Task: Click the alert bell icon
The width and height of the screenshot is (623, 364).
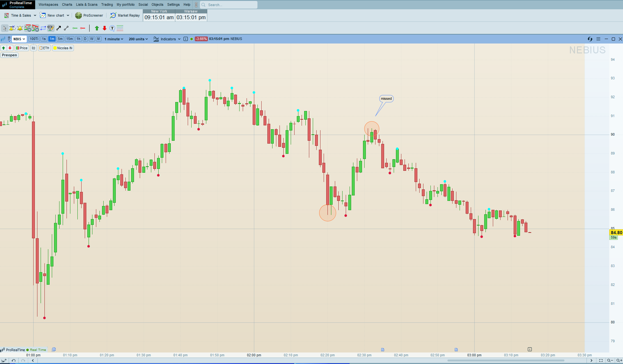Action: [20, 28]
